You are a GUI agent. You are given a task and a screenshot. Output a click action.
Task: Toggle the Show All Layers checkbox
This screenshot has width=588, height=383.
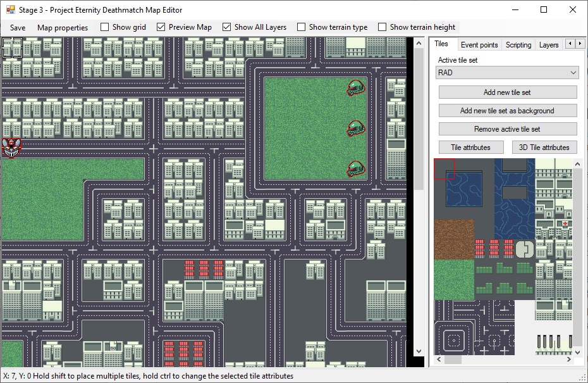[226, 27]
